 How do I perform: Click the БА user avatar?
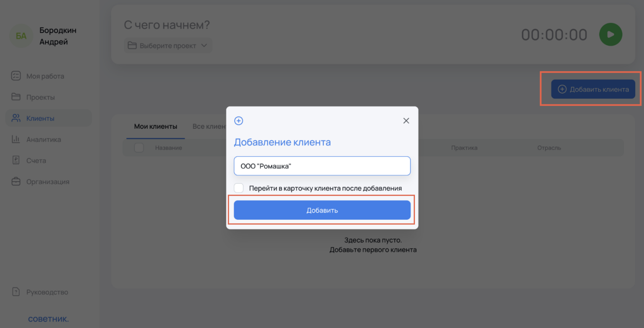coord(21,36)
